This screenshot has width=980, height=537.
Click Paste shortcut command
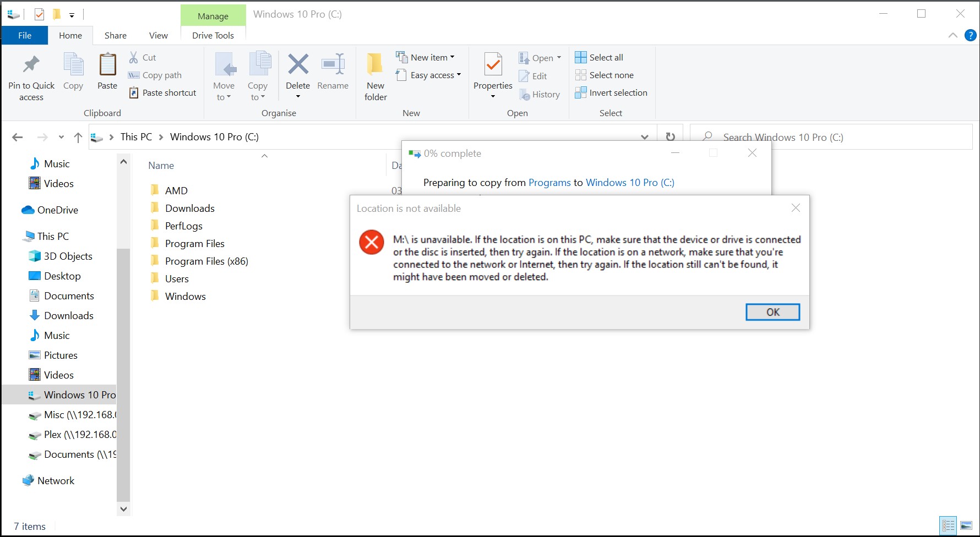162,92
